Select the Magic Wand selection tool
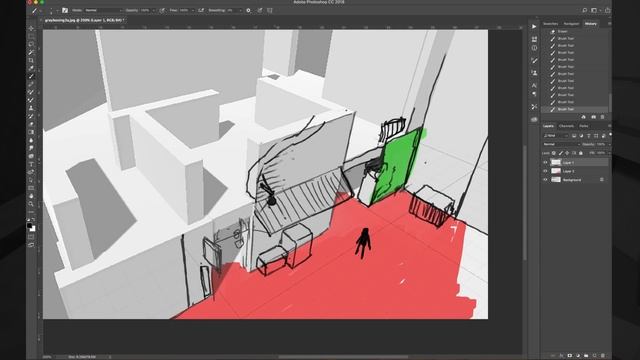 [x=31, y=52]
